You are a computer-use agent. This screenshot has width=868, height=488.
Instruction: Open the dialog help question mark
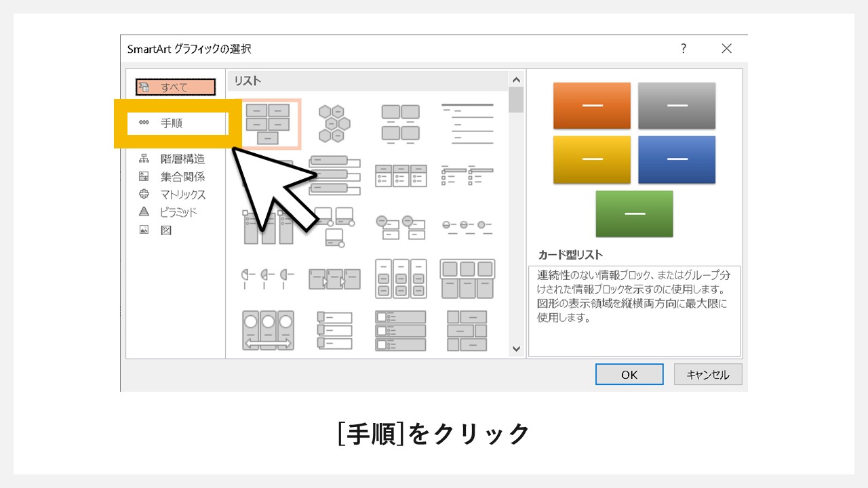pos(683,48)
